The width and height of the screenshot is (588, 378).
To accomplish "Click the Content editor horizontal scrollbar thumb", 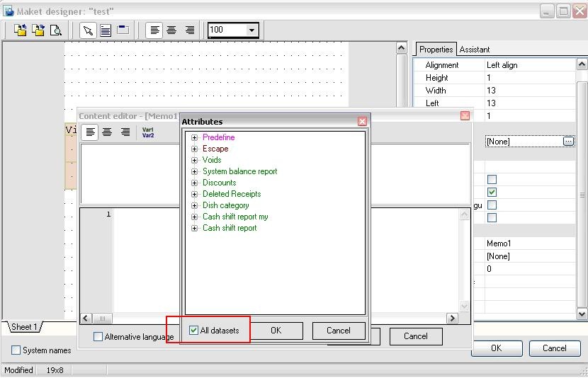I will [103, 319].
